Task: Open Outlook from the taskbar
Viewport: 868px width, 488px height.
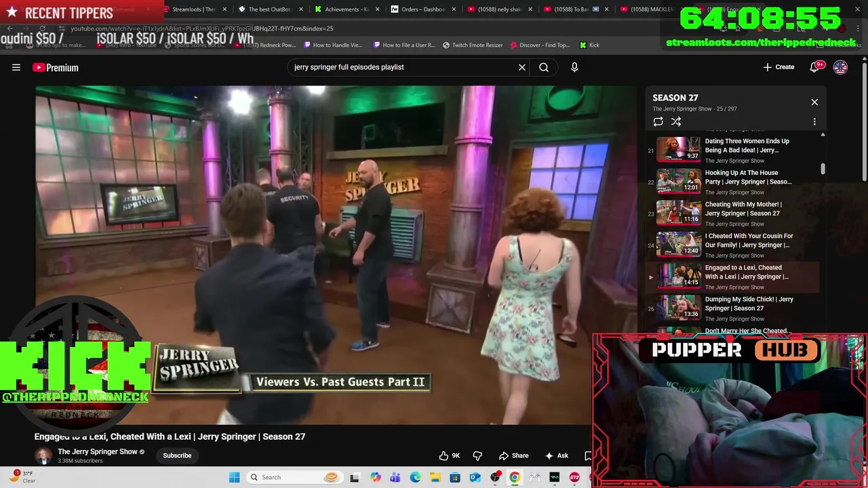Action: click(x=475, y=477)
